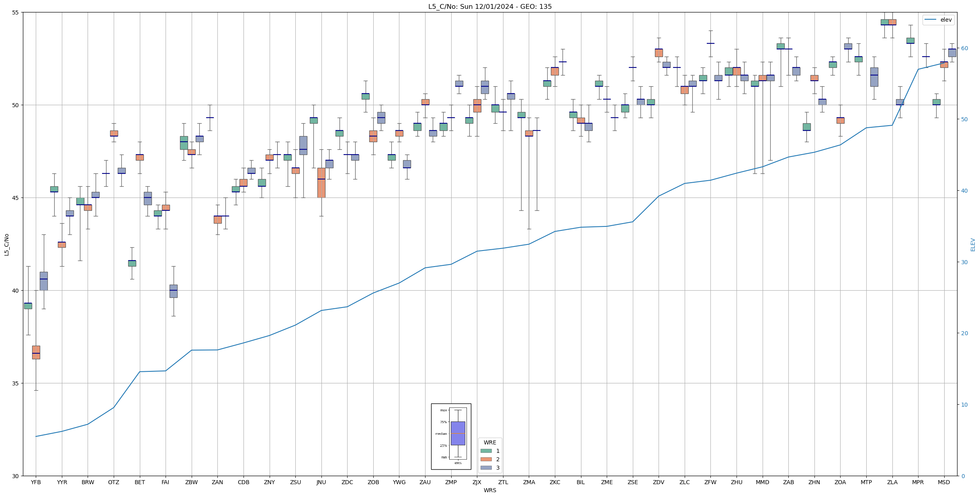Click the ZKC x-axis tick label
Screen dimensions: 980x497
tap(554, 482)
